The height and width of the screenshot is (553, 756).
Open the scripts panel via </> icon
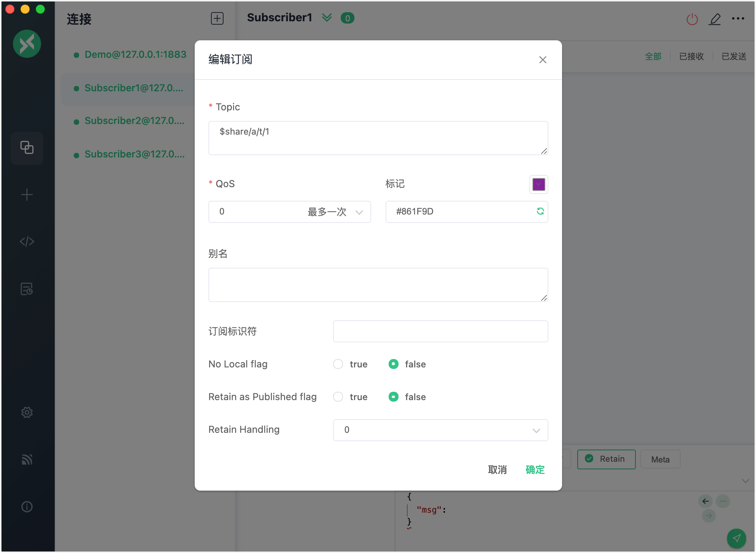pyautogui.click(x=27, y=241)
